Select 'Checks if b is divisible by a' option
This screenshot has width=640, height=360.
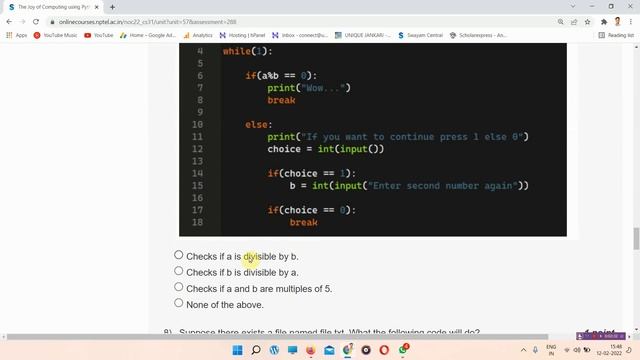pos(178,271)
